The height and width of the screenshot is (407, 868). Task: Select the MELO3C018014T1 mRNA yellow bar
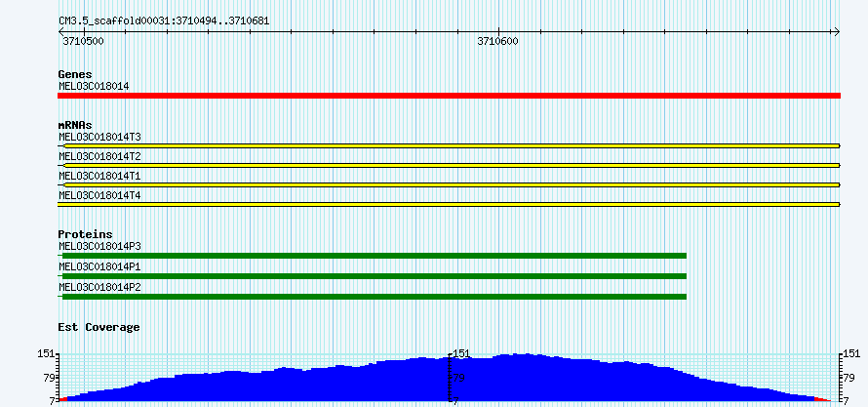(x=449, y=184)
